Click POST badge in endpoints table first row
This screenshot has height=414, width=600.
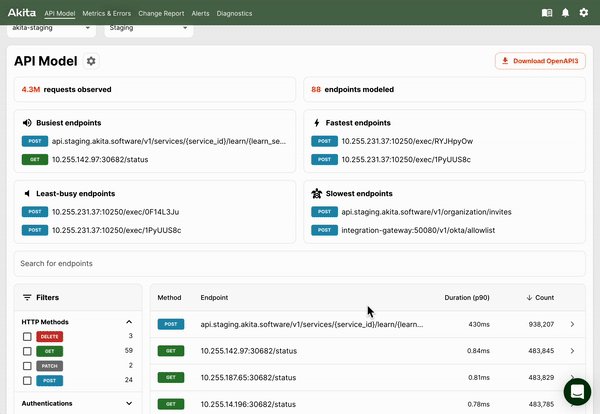tap(171, 324)
